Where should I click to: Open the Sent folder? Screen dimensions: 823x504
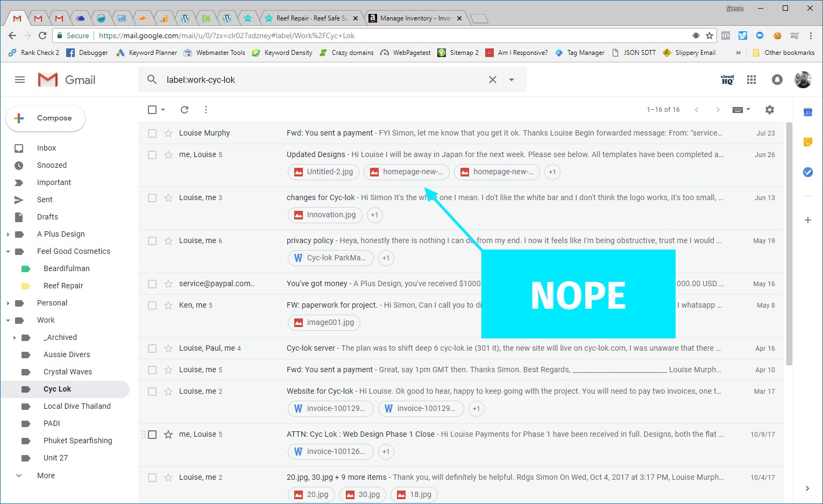click(45, 200)
